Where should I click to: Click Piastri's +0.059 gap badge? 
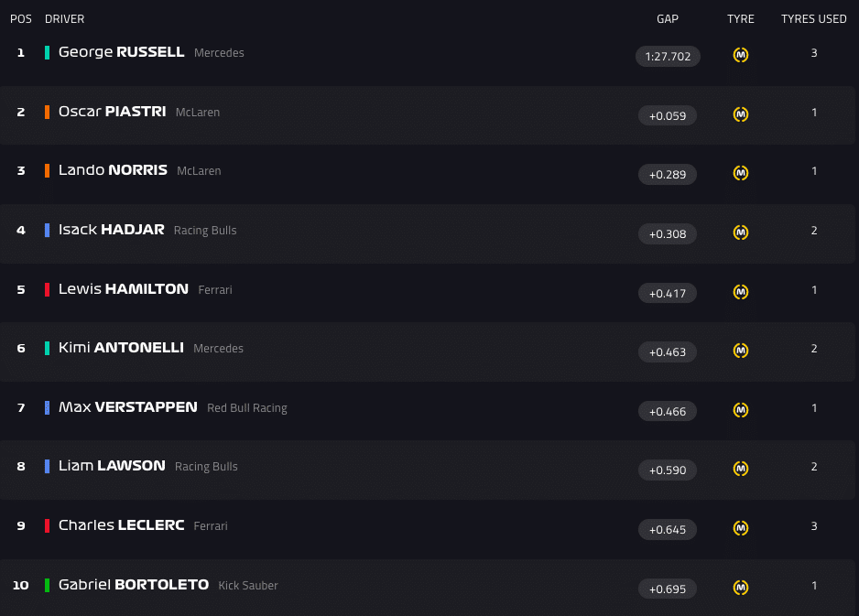click(668, 116)
